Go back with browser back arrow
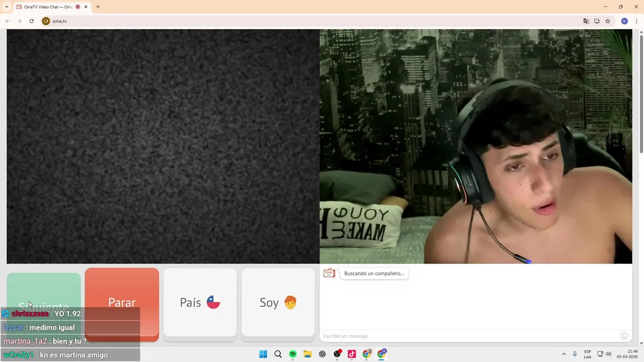Screen dimensions: 644x362 coord(8,21)
